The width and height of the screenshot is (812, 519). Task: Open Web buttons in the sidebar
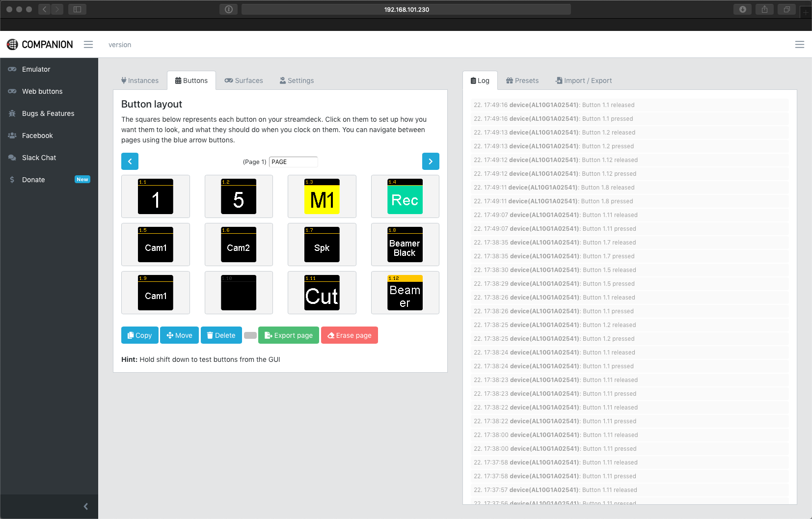pyautogui.click(x=49, y=91)
